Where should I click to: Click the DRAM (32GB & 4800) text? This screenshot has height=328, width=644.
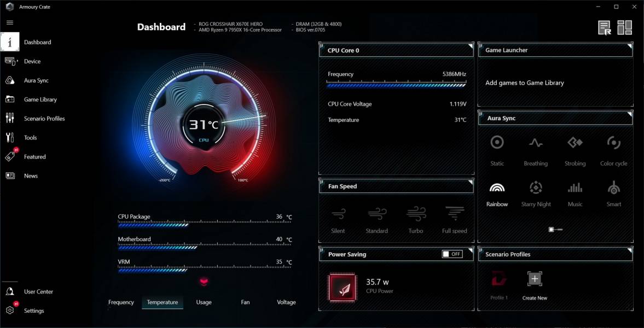(318, 24)
